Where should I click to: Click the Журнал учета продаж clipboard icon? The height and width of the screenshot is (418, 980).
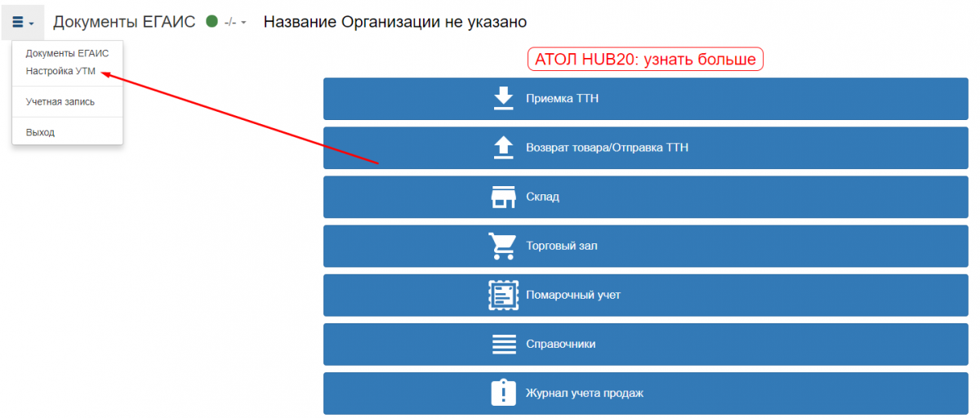[503, 393]
